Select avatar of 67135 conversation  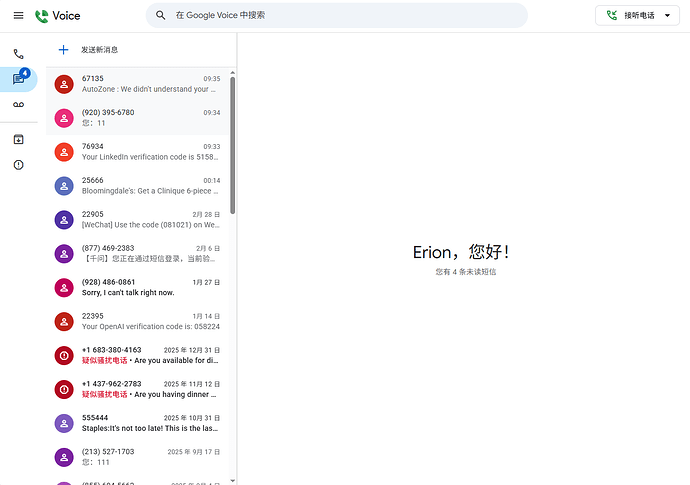(x=64, y=84)
